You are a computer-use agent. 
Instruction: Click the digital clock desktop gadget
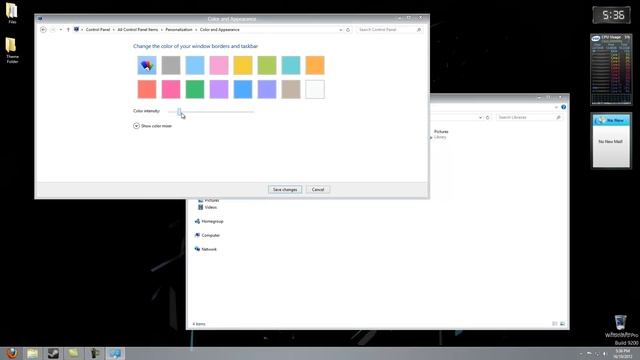tap(611, 16)
